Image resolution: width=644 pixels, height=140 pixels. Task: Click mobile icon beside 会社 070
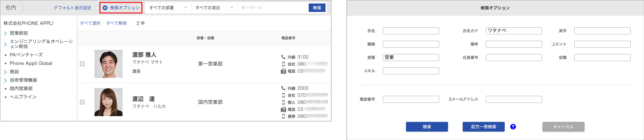(x=283, y=95)
